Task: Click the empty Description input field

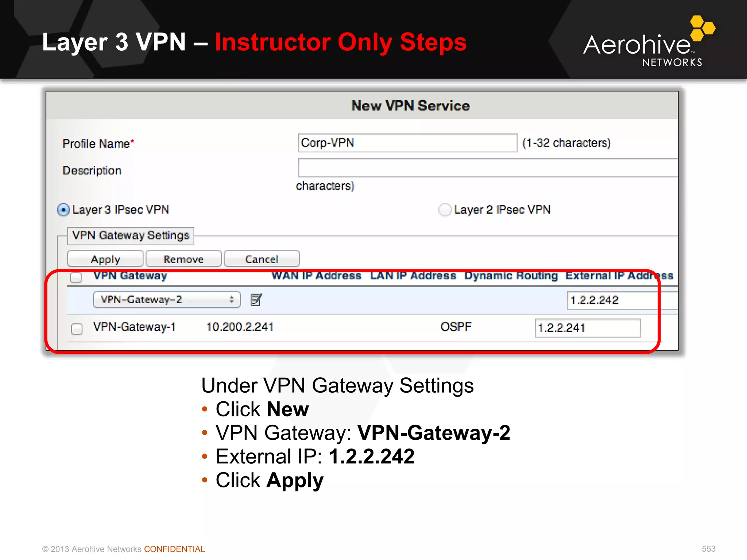Action: click(x=488, y=168)
